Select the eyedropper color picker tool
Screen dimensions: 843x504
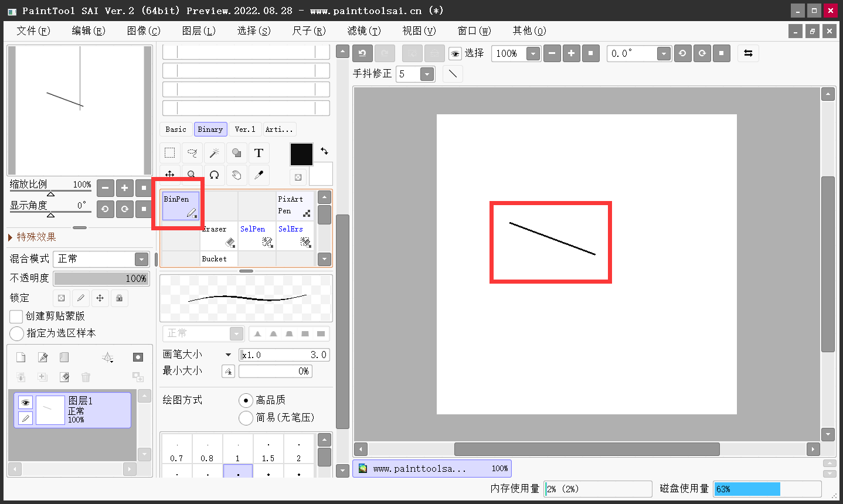click(259, 175)
